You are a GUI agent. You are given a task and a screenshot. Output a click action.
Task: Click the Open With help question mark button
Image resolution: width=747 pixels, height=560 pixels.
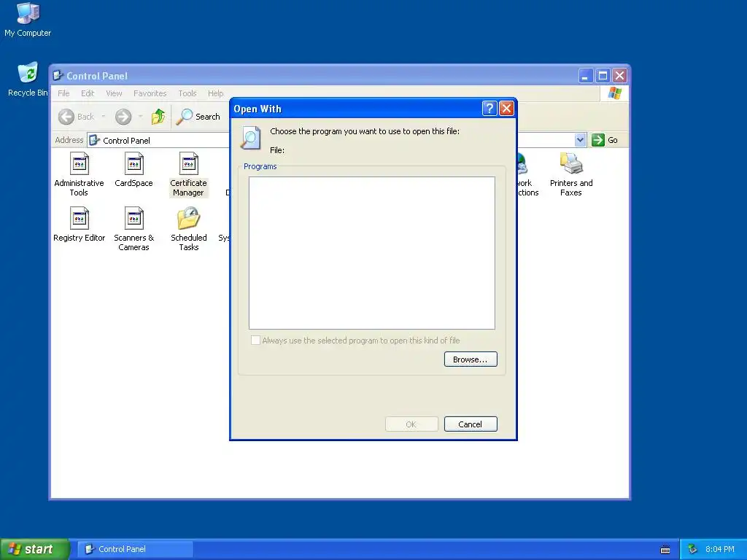[x=489, y=109]
